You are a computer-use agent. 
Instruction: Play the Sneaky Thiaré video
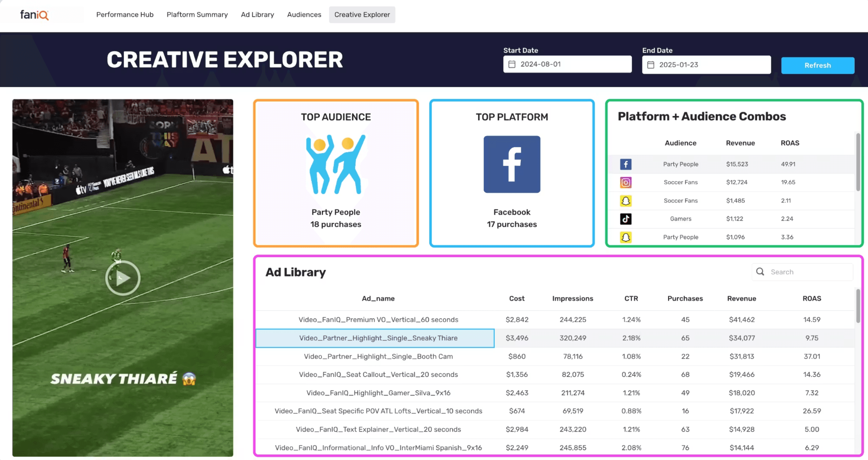(x=123, y=278)
